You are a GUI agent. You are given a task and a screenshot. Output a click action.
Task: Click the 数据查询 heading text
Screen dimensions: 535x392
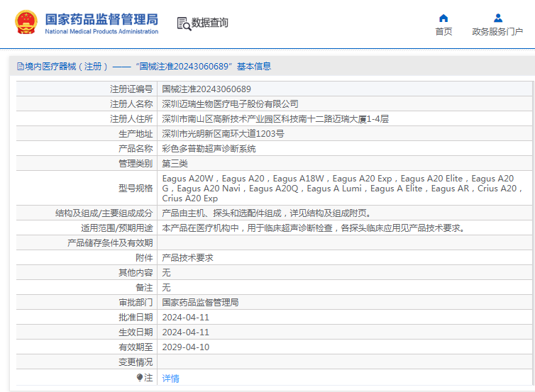point(209,23)
